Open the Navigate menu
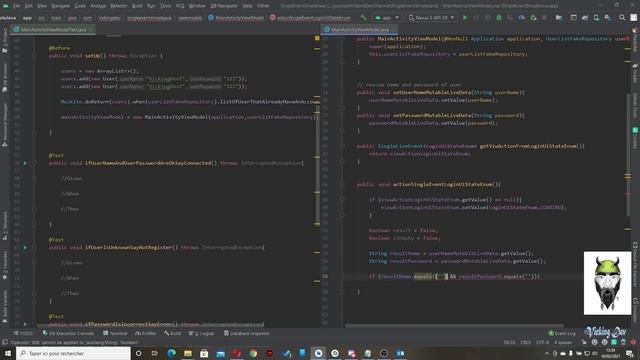Image resolution: width=640 pixels, height=360 pixels. tap(60, 6)
